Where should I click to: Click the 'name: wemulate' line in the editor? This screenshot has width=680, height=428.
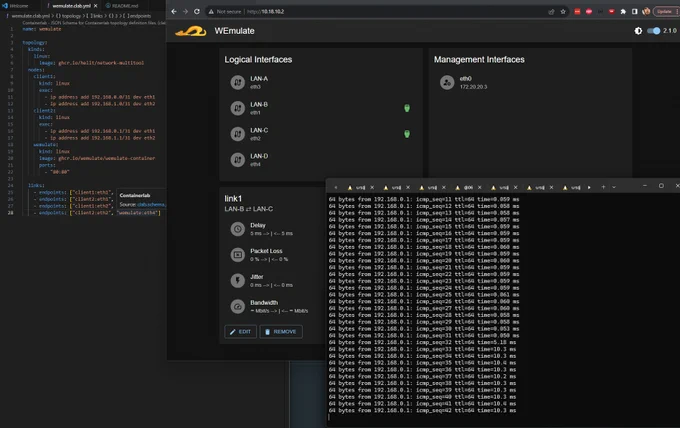[x=42, y=29]
